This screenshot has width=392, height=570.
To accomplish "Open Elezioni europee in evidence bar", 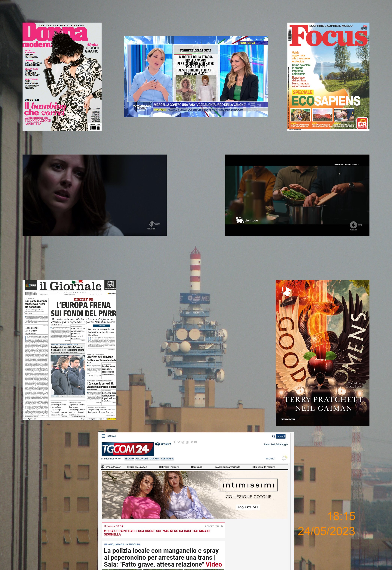I will (137, 467).
